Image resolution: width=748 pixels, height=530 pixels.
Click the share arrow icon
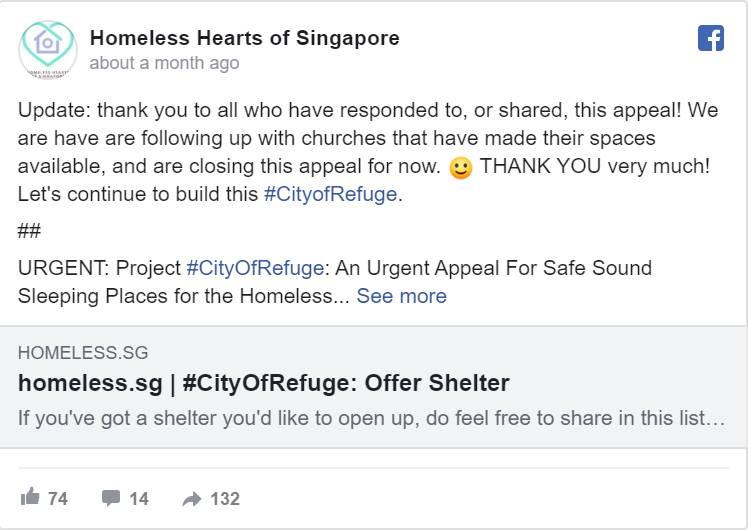click(191, 498)
